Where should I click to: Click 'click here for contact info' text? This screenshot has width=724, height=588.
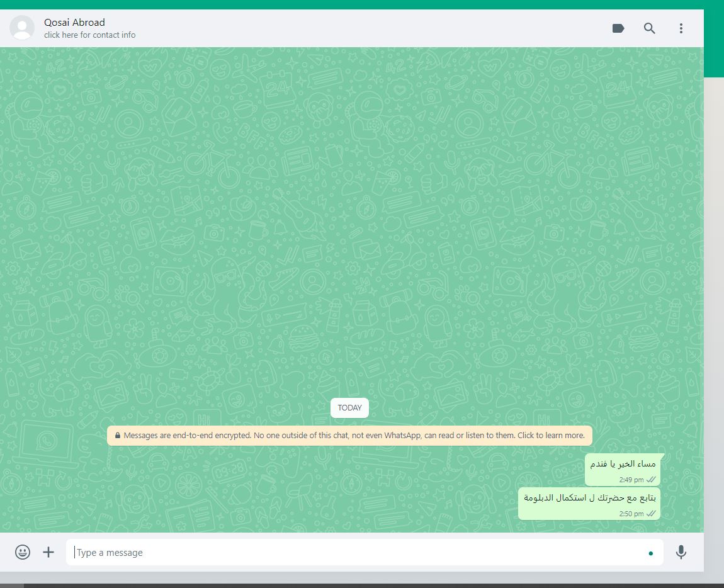pos(89,35)
